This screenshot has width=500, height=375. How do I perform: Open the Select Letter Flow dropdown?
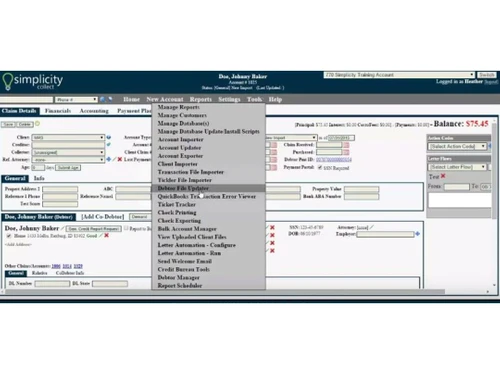pos(457,167)
